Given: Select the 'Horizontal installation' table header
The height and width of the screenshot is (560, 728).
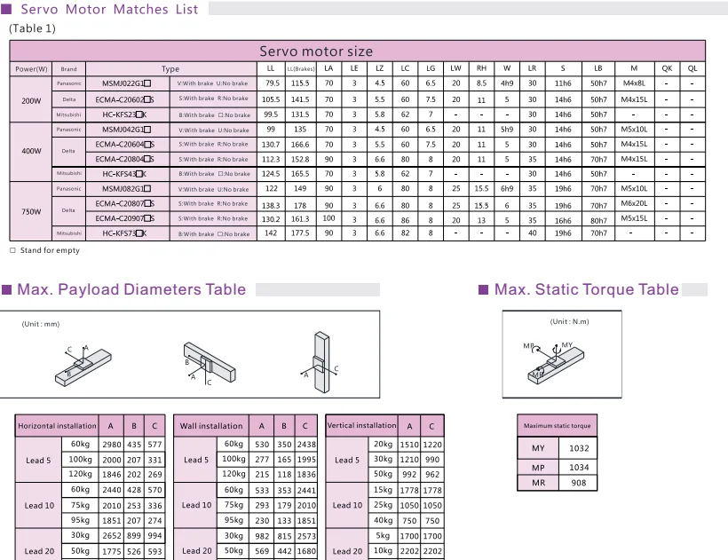Looking at the screenshot, I should (56, 426).
